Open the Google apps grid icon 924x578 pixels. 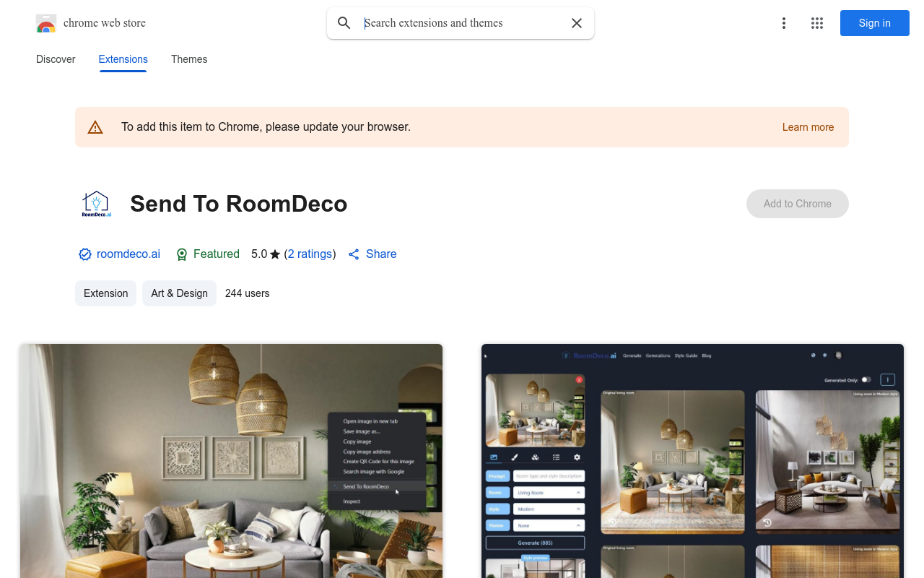817,23
